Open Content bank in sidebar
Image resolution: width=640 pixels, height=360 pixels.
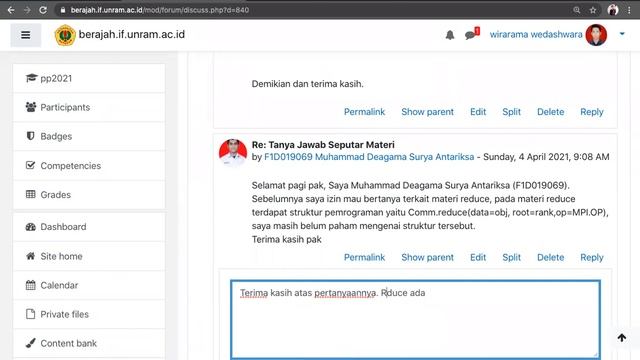tap(89, 343)
